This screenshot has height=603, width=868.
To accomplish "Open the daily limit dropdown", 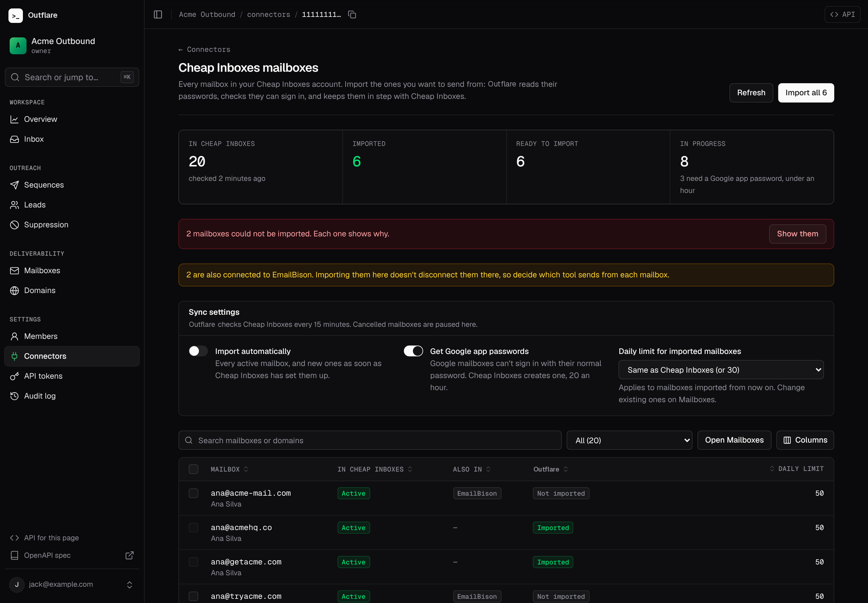I will (x=721, y=370).
